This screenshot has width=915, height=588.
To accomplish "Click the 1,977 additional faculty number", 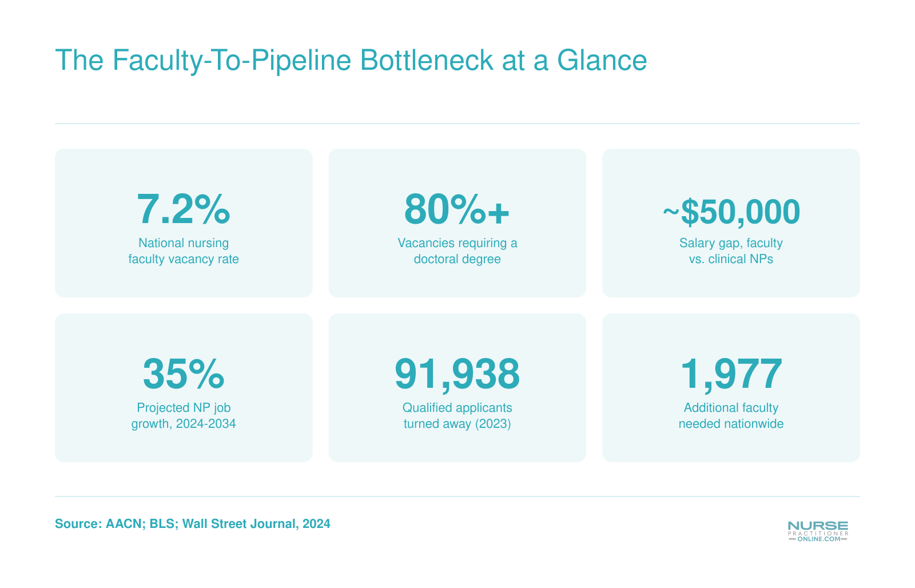I will pos(731,374).
